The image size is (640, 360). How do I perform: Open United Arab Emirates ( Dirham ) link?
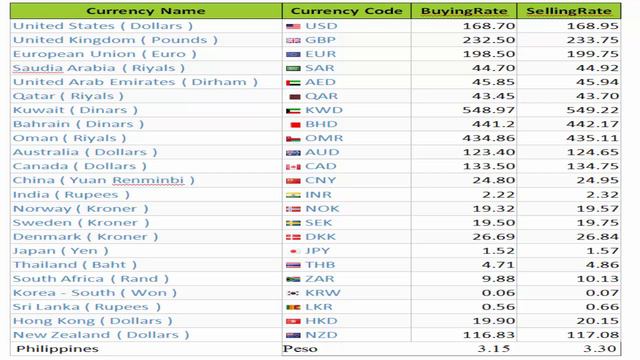click(135, 82)
